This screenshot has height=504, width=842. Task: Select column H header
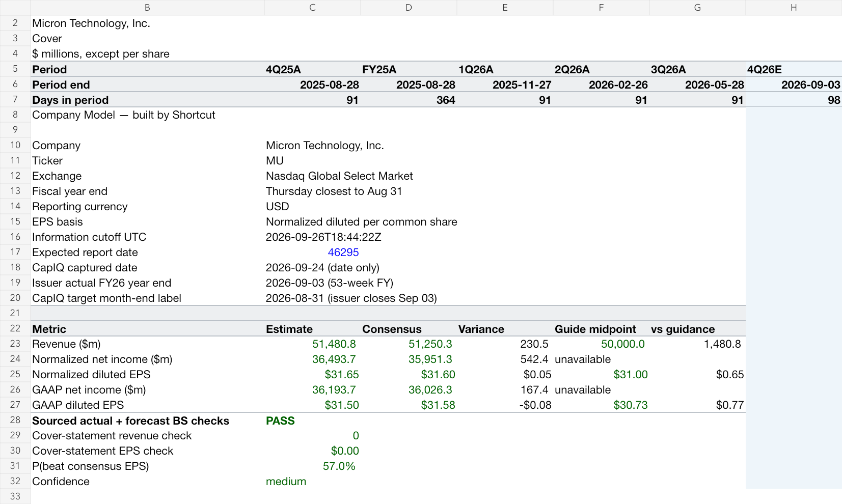click(x=794, y=8)
